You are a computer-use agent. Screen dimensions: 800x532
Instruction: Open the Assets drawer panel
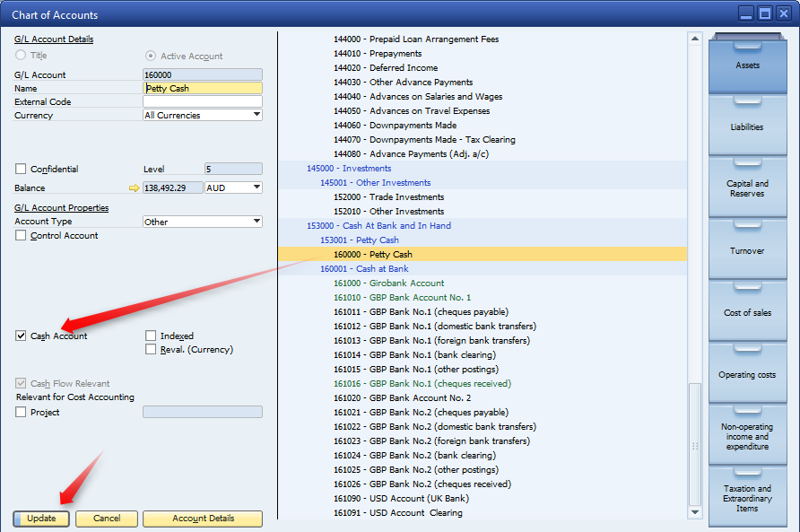pyautogui.click(x=748, y=64)
